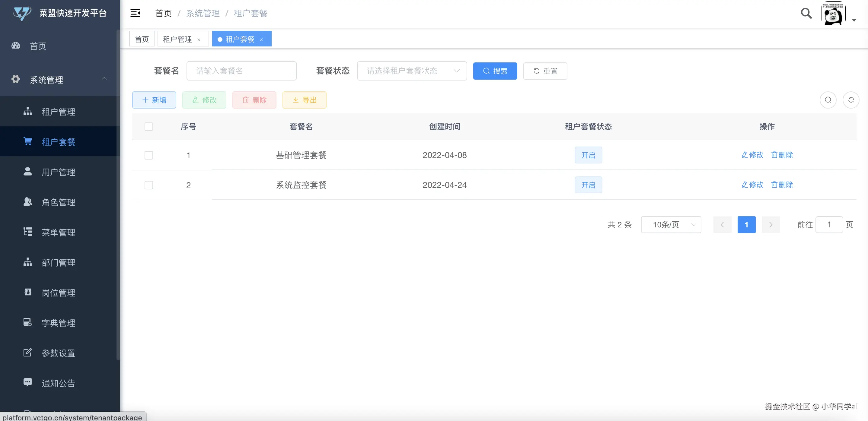Select the row 2 checkbox
This screenshot has width=868, height=421.
(148, 185)
